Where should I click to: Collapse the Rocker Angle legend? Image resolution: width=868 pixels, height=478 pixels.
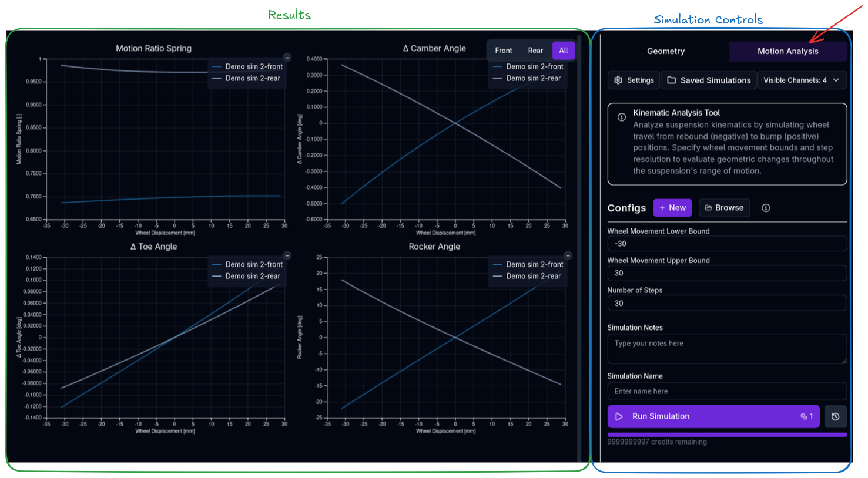coord(568,255)
